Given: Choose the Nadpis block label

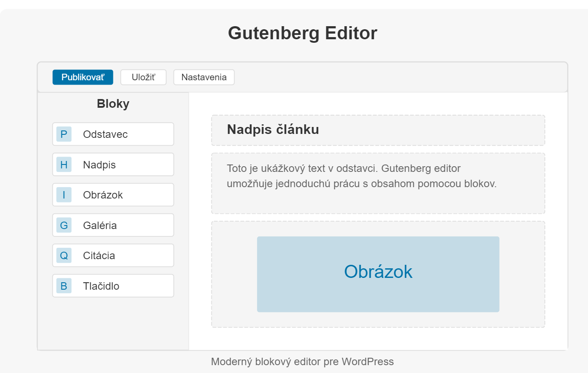Looking at the screenshot, I should pos(99,164).
